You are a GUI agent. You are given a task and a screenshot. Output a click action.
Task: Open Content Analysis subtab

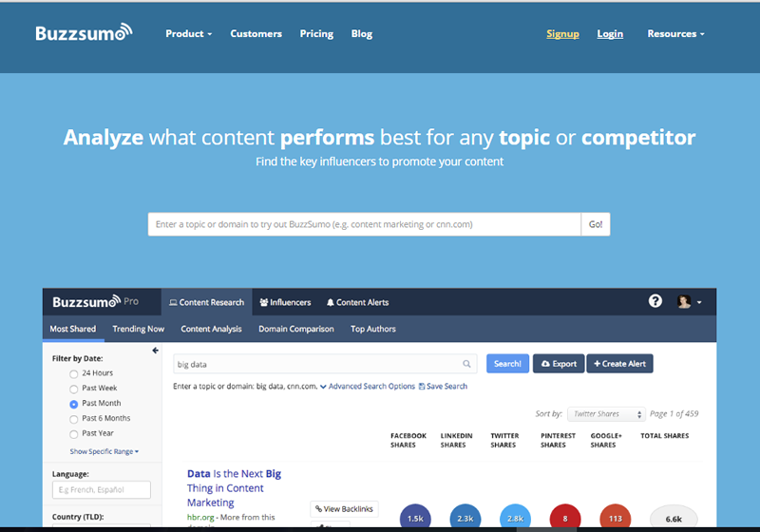coord(211,329)
